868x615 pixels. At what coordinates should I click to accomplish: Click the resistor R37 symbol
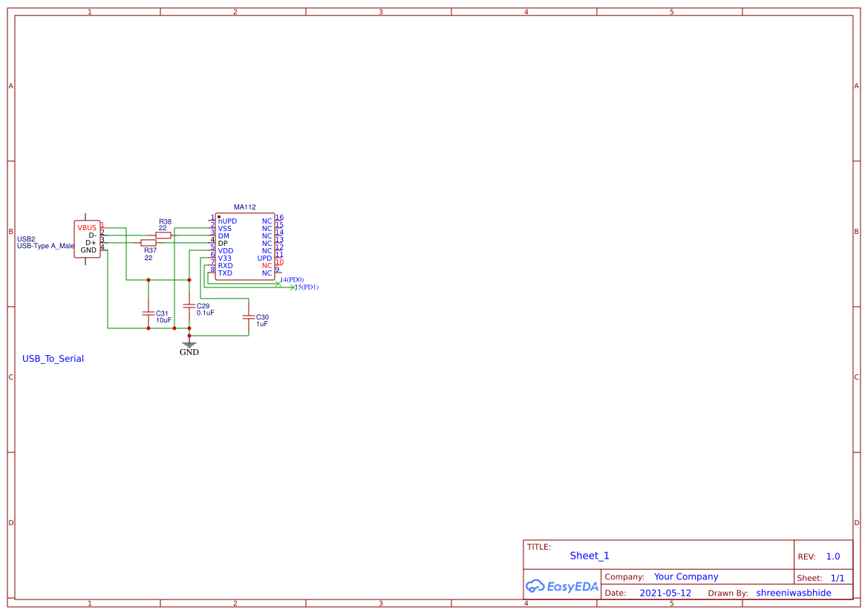(149, 244)
